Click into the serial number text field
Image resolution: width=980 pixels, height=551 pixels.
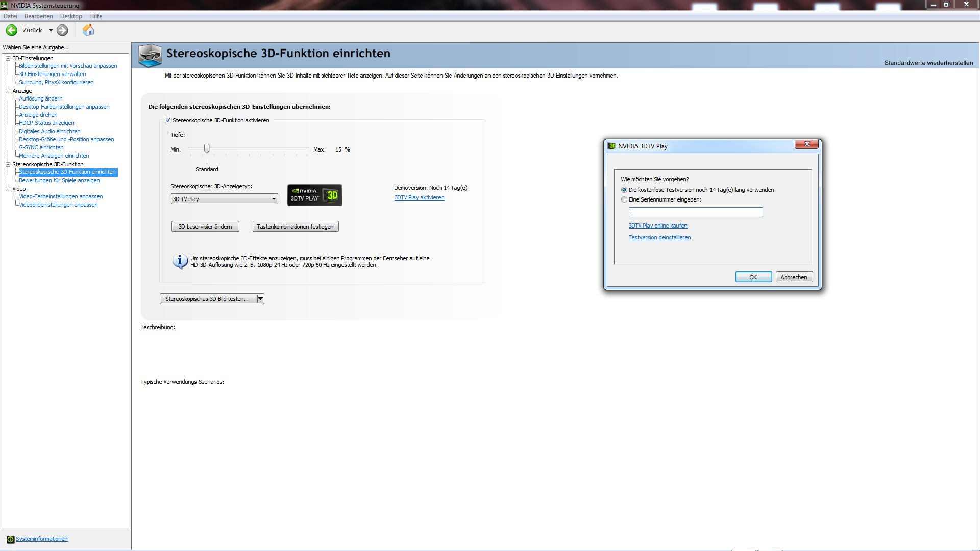coord(696,212)
